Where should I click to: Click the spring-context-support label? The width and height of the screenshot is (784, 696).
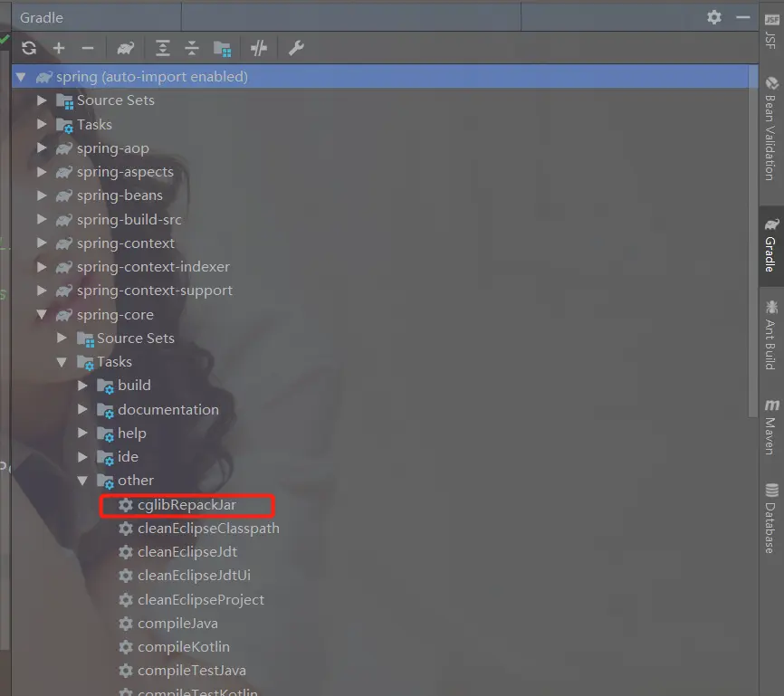pos(155,291)
